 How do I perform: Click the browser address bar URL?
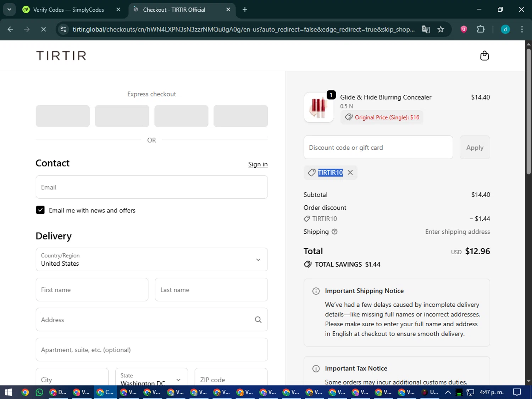(x=243, y=29)
